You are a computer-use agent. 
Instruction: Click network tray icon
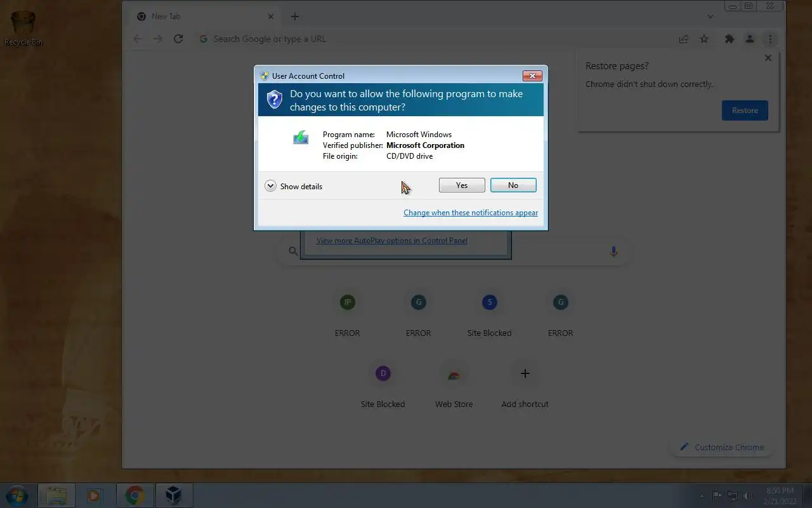click(x=733, y=496)
